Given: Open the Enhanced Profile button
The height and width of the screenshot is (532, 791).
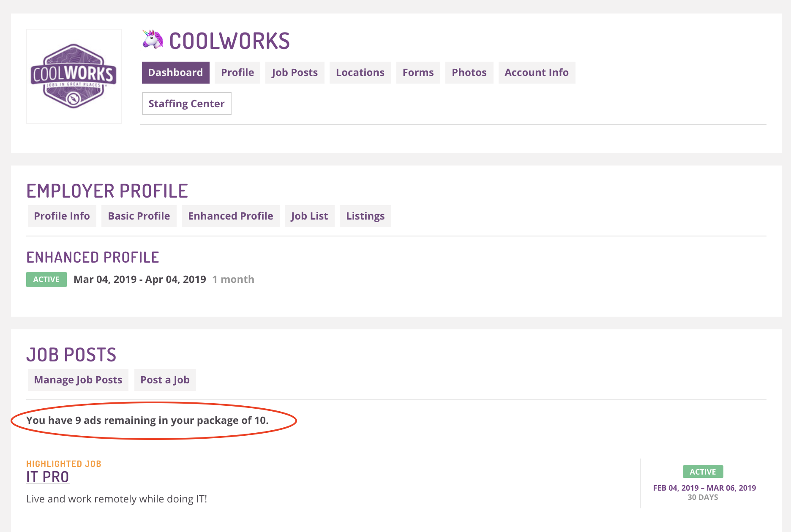Looking at the screenshot, I should pos(231,216).
